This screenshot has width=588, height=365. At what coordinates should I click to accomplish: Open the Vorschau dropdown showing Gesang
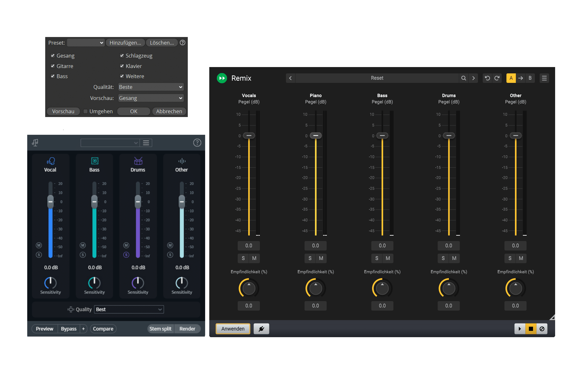(151, 98)
